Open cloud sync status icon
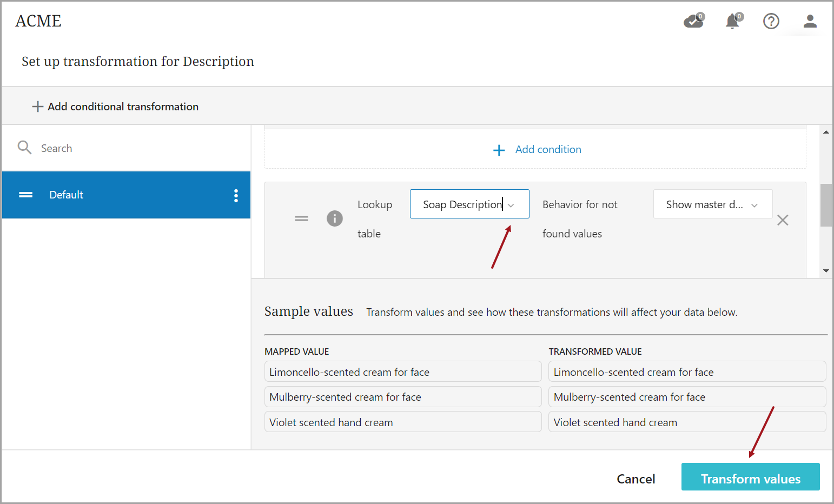This screenshot has height=504, width=834. pos(693,21)
